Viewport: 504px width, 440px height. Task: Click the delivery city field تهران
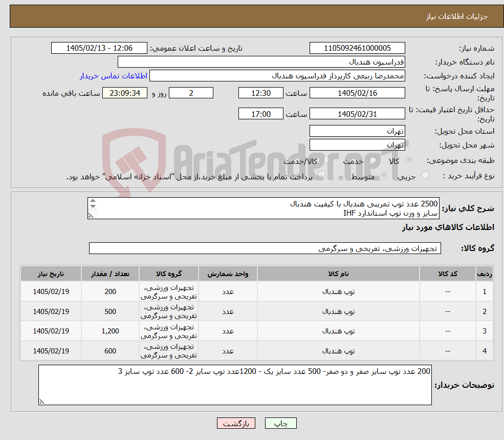357,145
